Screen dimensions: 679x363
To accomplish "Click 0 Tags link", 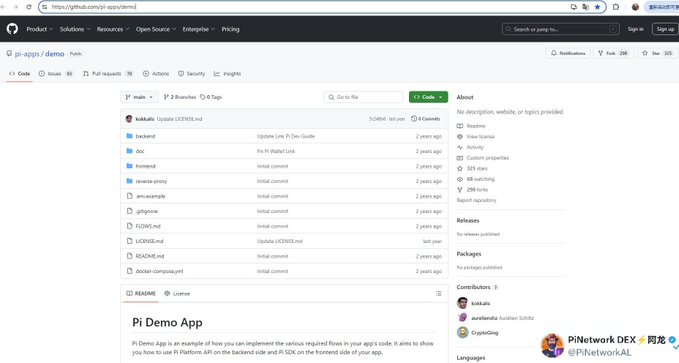I will click(x=211, y=97).
